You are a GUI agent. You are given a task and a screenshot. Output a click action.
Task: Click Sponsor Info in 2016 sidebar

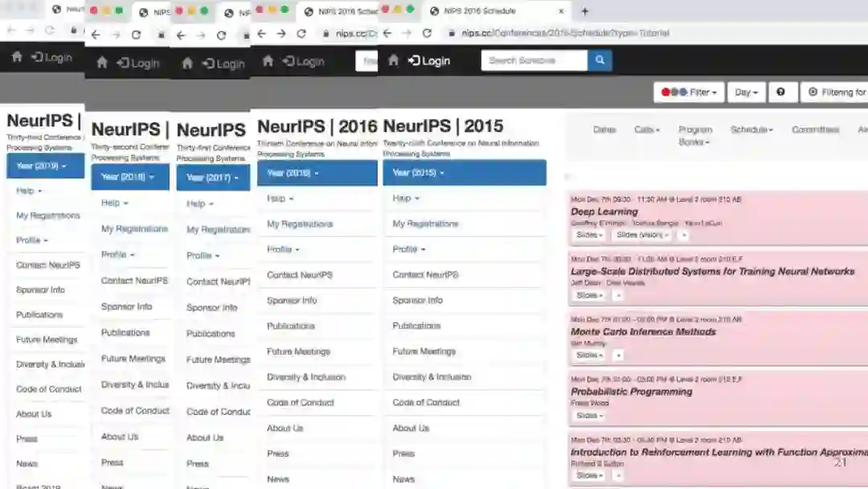[292, 300]
